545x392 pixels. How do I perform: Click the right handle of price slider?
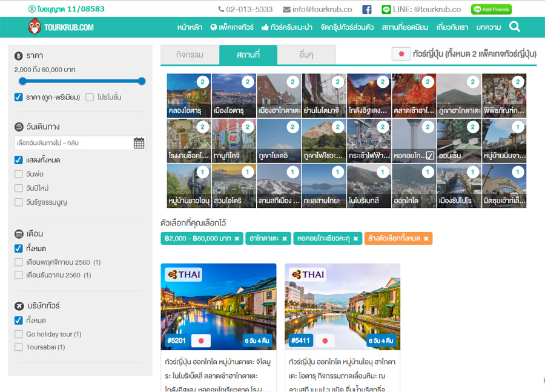[142, 81]
